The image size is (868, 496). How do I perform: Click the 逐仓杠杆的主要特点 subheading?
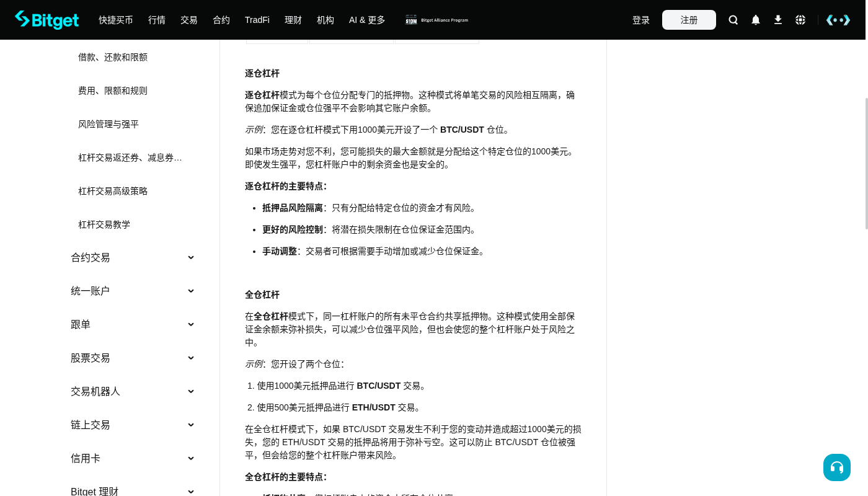(286, 186)
